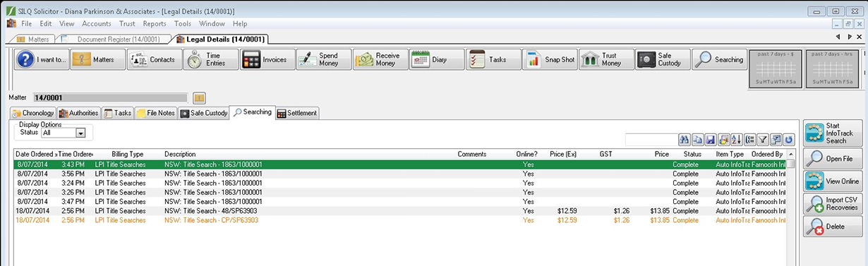
Task: Open the Reports menu
Action: pyautogui.click(x=155, y=24)
